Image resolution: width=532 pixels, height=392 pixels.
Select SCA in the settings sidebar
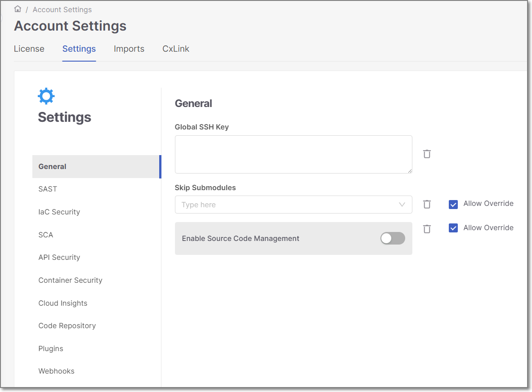[47, 234]
